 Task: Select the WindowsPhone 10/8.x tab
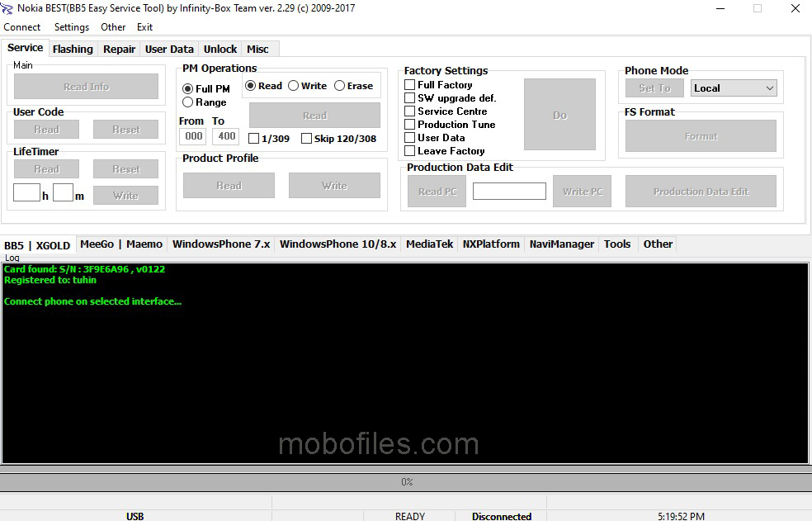[338, 244]
